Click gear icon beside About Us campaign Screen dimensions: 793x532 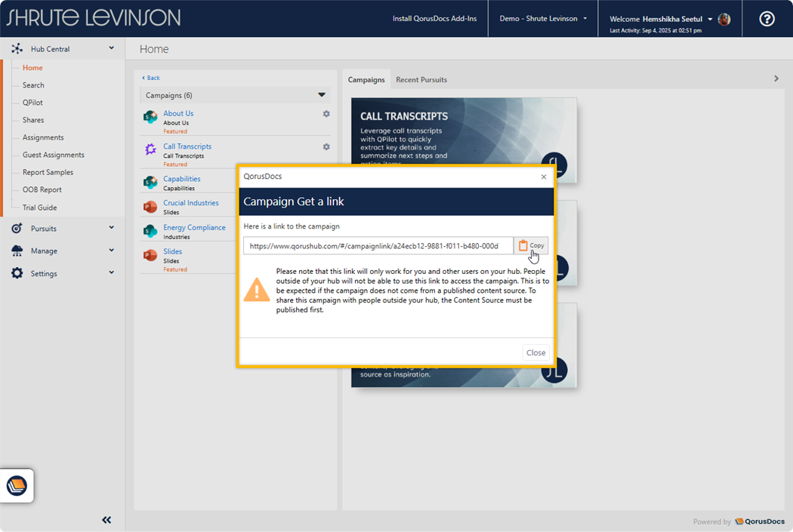click(326, 114)
